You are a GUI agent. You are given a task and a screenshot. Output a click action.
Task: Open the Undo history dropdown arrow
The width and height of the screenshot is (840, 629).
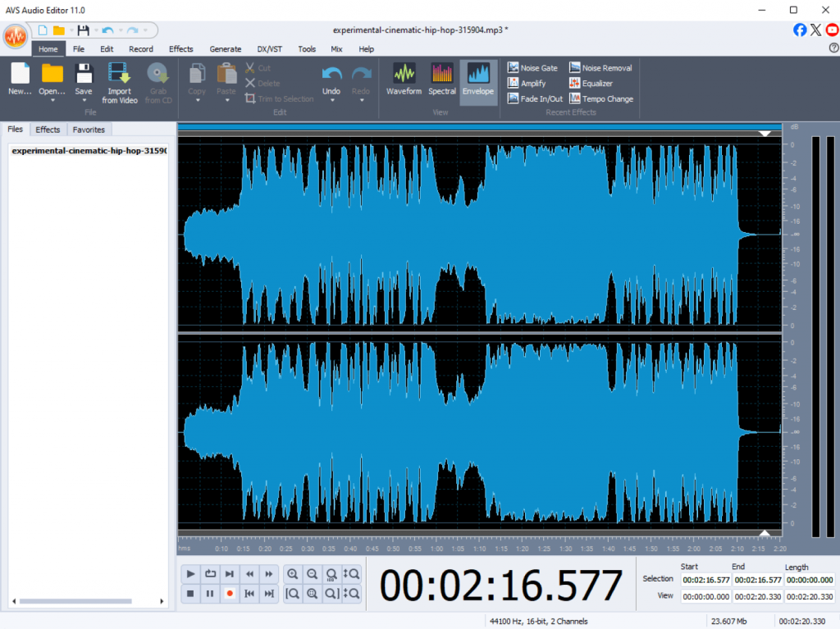pyautogui.click(x=331, y=102)
